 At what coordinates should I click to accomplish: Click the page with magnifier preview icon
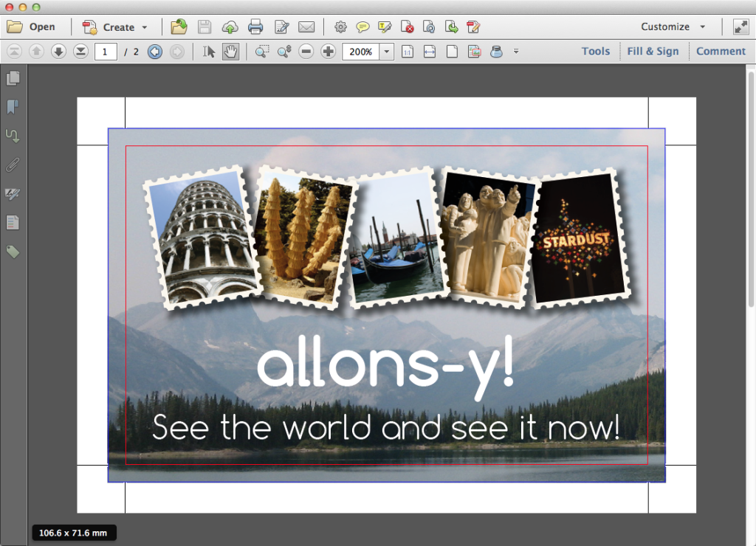click(x=429, y=27)
